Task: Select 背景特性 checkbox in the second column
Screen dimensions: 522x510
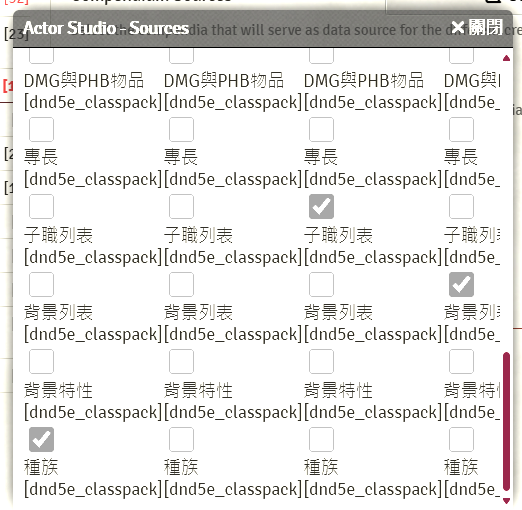Action: 181,362
